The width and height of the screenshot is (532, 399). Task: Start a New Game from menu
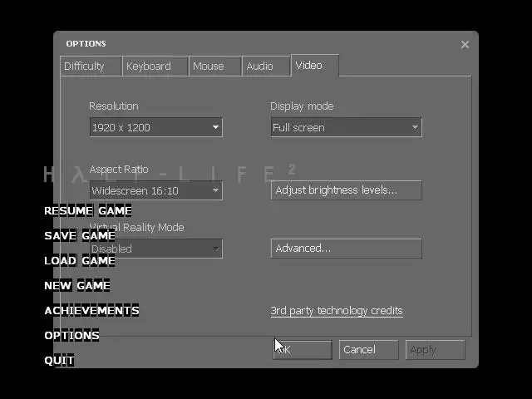pyautogui.click(x=77, y=286)
